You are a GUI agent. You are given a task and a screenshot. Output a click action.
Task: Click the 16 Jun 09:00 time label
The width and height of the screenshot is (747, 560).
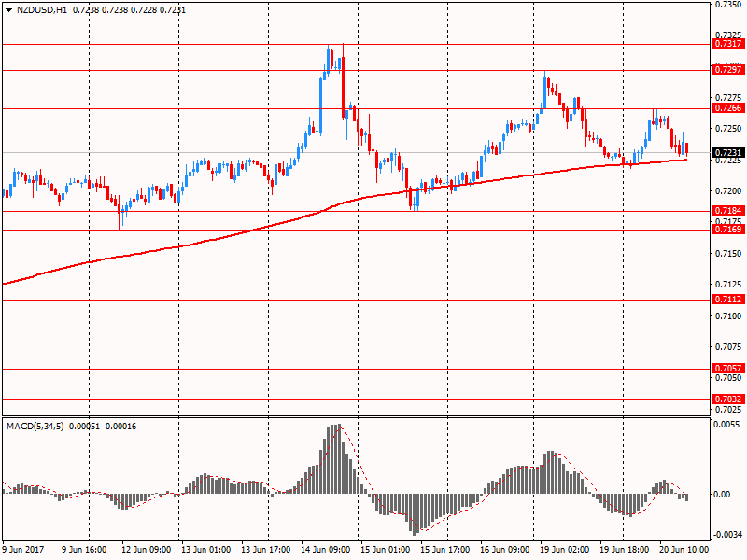(504, 550)
